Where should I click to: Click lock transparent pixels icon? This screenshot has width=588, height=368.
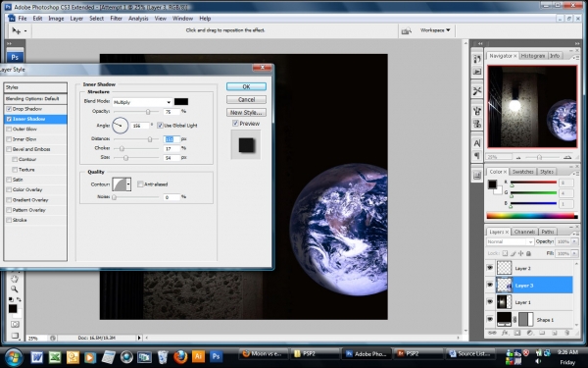tap(505, 253)
